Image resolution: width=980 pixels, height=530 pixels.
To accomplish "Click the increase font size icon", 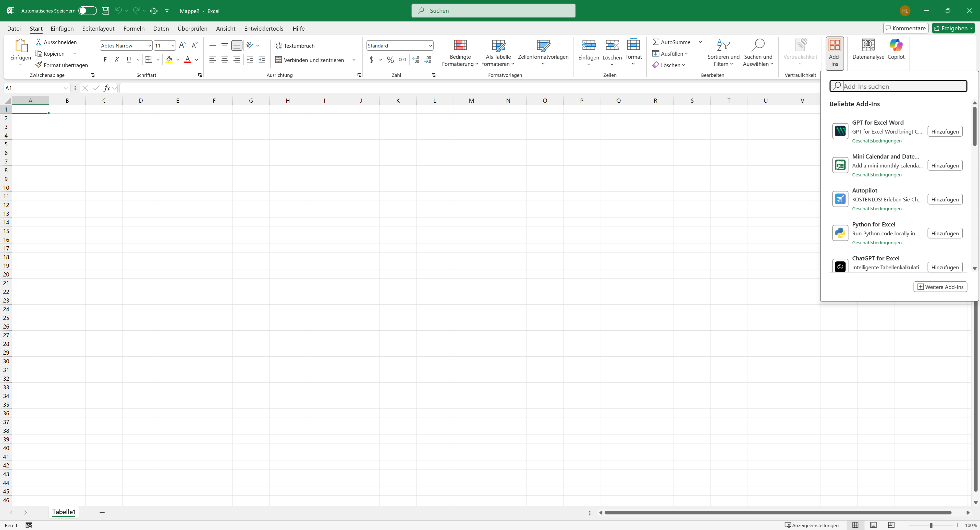I will click(x=182, y=45).
